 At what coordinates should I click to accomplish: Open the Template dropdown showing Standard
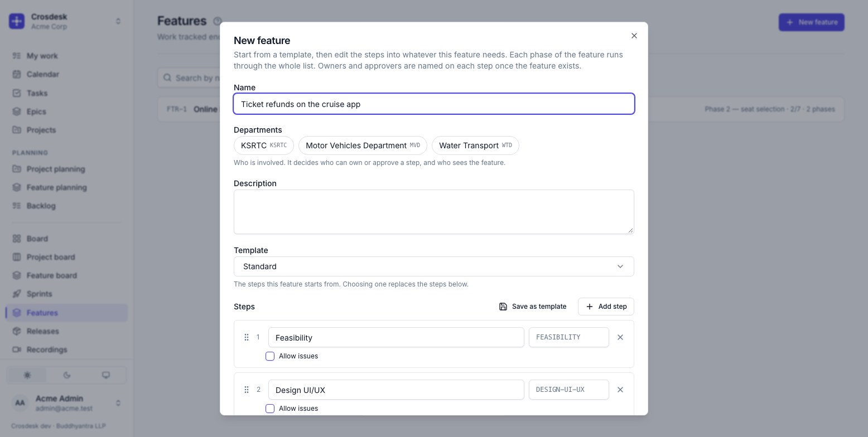point(434,266)
